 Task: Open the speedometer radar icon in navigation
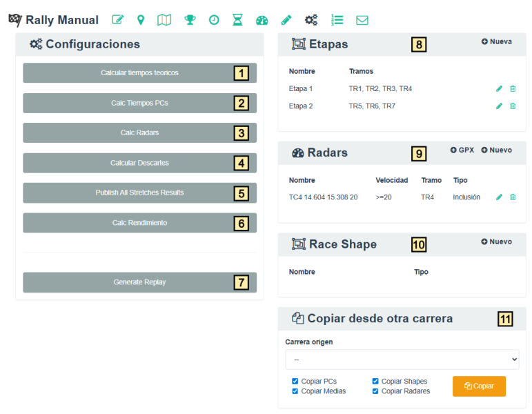[262, 20]
